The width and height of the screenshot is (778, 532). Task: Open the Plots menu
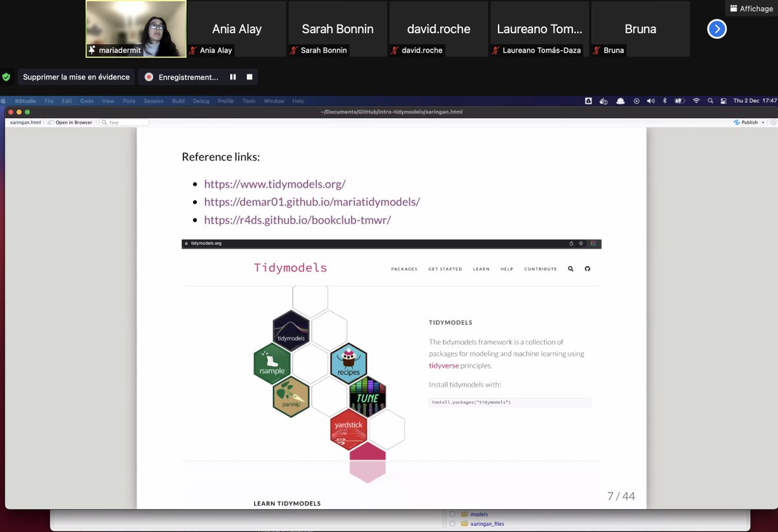point(129,101)
